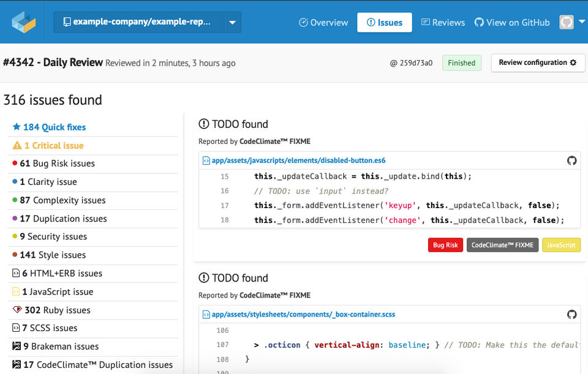Open the disabled-button.es6 file link
The width and height of the screenshot is (588, 374).
[x=298, y=160]
